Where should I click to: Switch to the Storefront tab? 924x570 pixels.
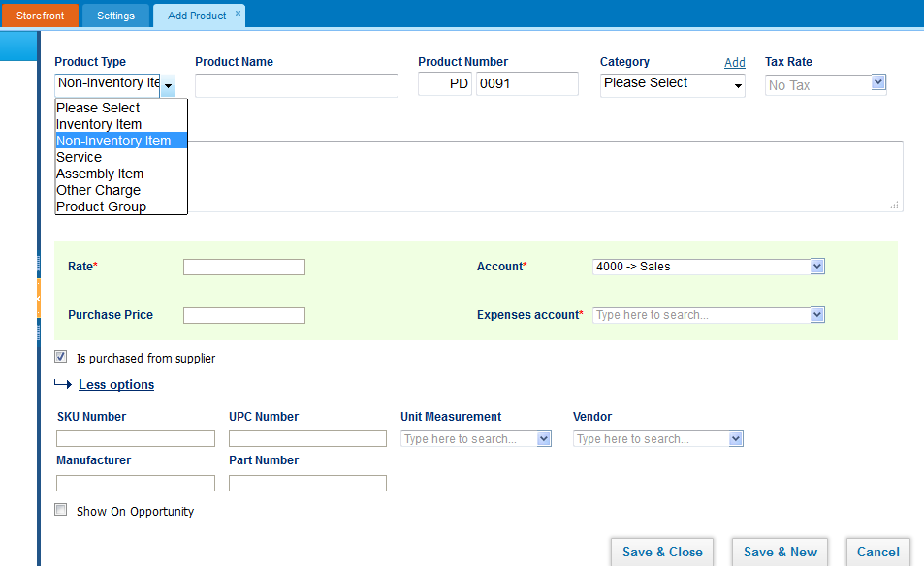(x=40, y=16)
